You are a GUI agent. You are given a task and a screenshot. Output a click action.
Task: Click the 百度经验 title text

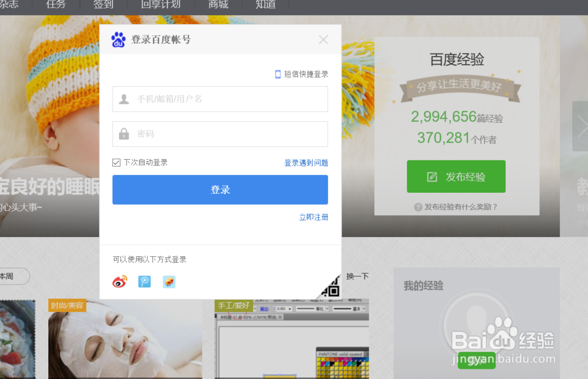[457, 59]
